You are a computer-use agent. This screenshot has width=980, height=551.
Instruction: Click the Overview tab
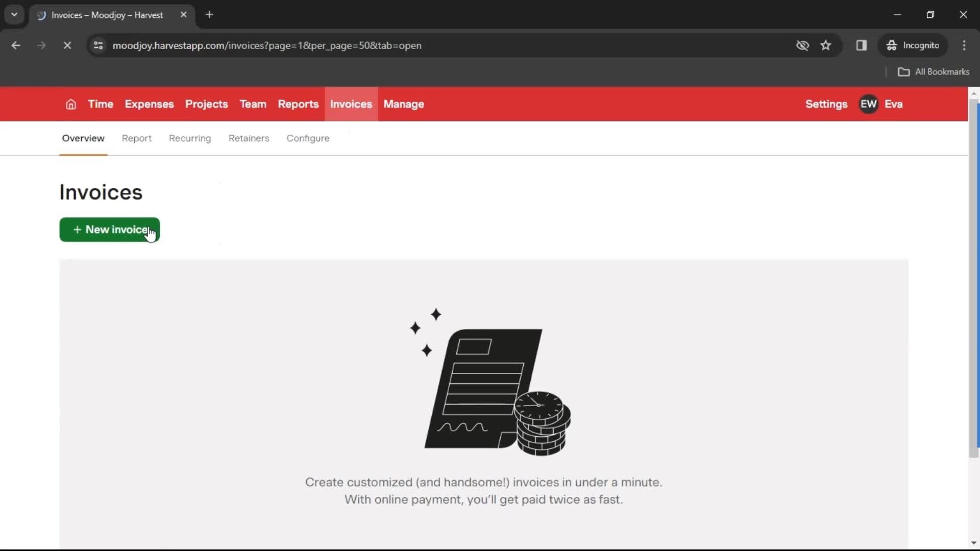click(83, 138)
